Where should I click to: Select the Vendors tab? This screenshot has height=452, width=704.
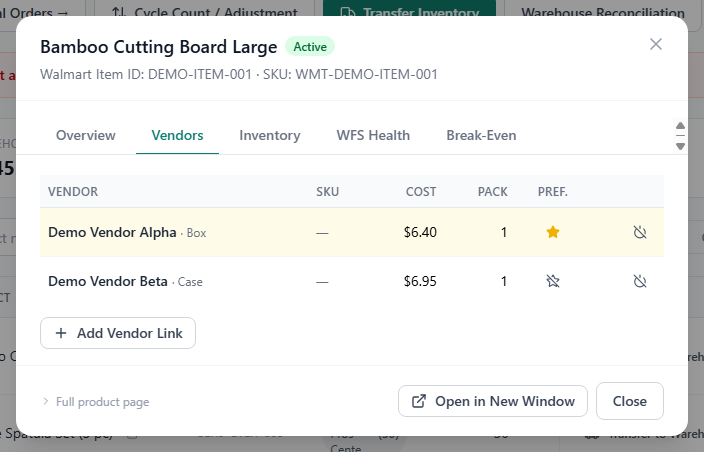[177, 135]
